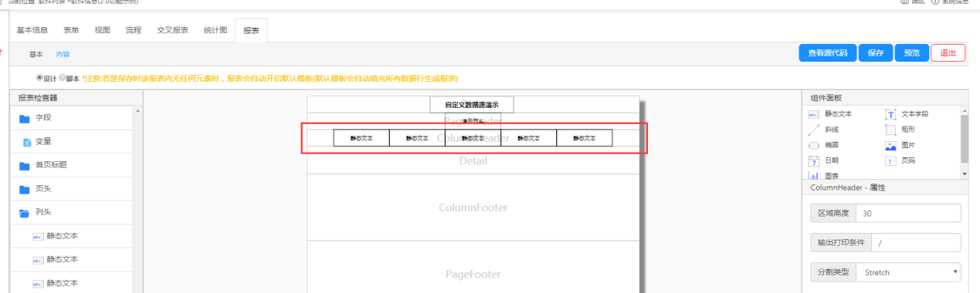Pick the 斜线 line component
Screen dimensions: 980x293
813,130
